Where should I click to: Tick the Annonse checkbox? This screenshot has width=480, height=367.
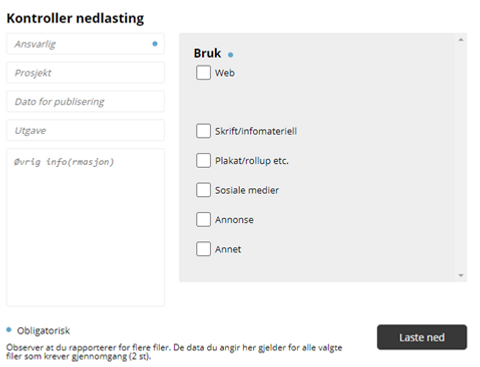[x=203, y=219]
